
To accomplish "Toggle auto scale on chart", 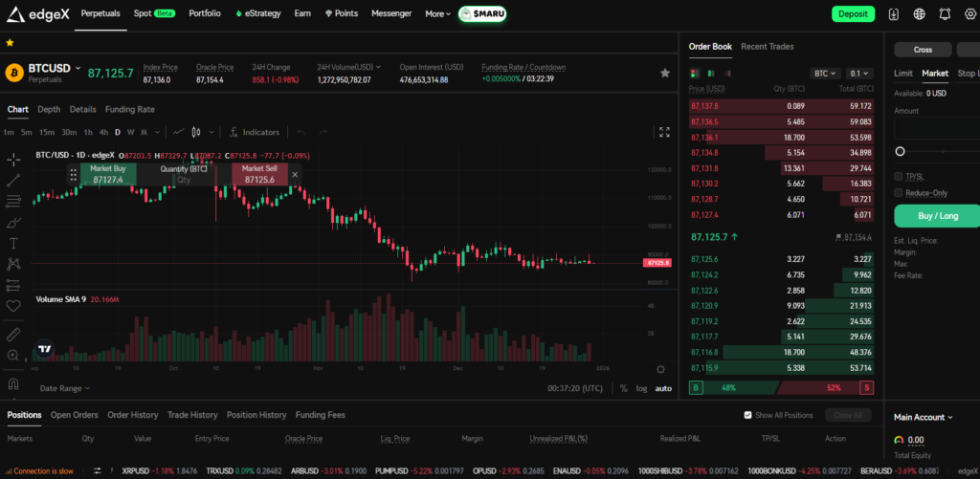I will pos(663,388).
